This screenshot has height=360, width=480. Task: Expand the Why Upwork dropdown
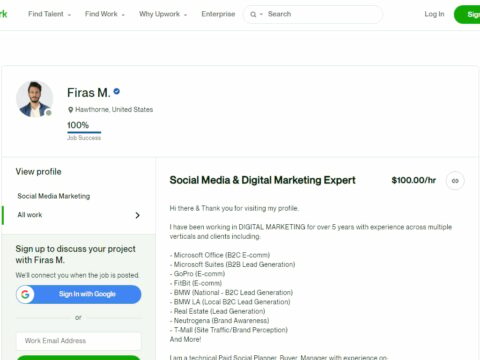(163, 14)
